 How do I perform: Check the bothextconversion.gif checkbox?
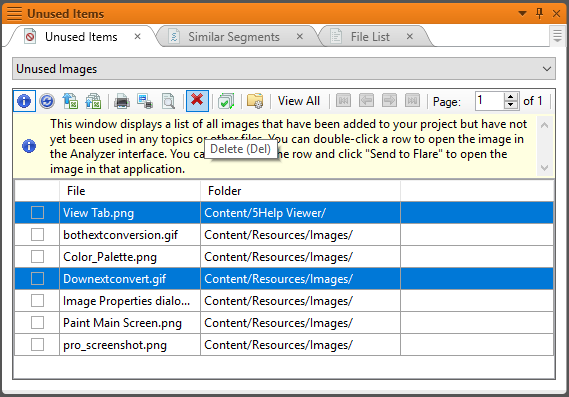click(37, 234)
